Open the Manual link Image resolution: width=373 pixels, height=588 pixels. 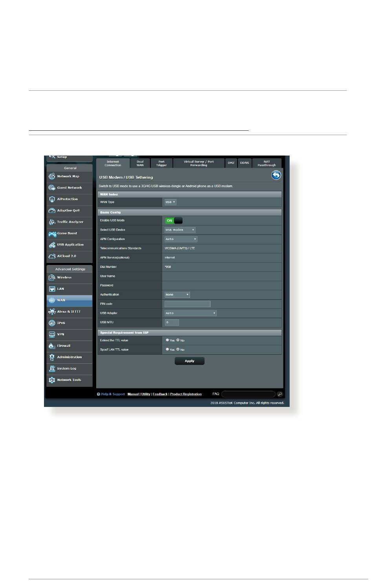click(x=133, y=394)
